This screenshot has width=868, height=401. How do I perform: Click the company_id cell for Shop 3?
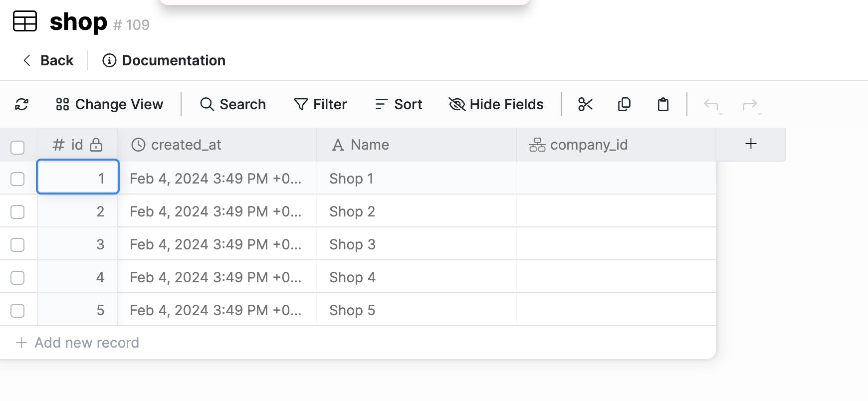(x=616, y=244)
